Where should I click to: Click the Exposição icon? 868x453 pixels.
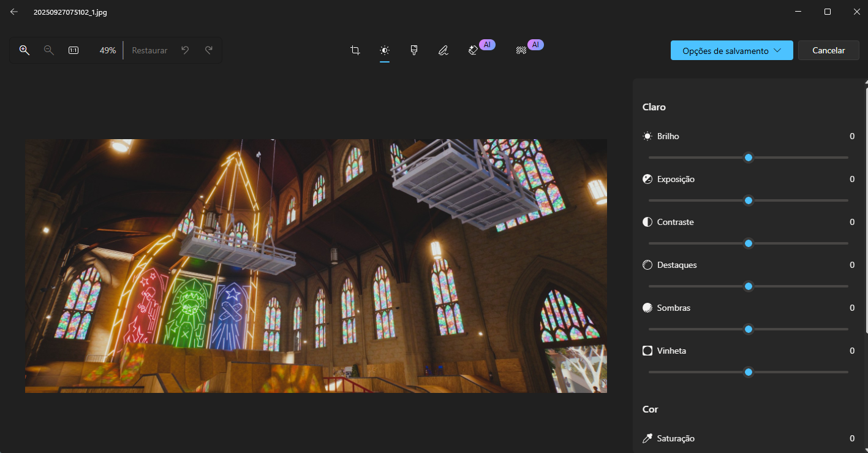coord(647,179)
